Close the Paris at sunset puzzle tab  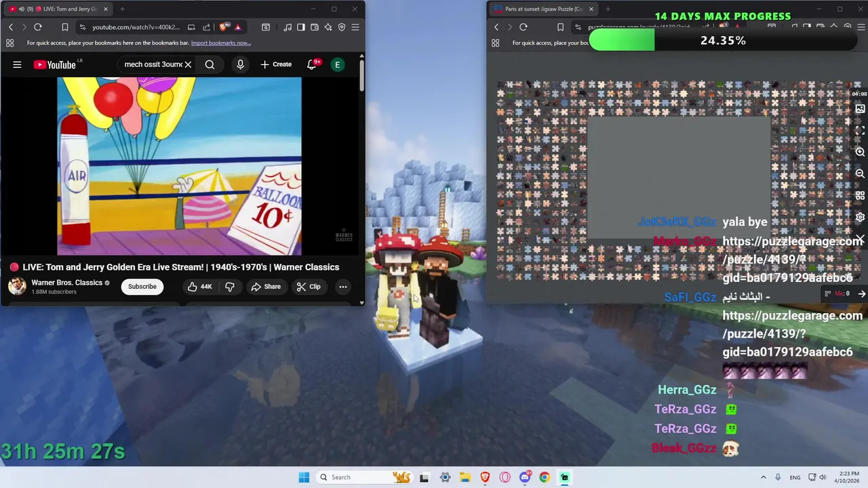(x=591, y=9)
